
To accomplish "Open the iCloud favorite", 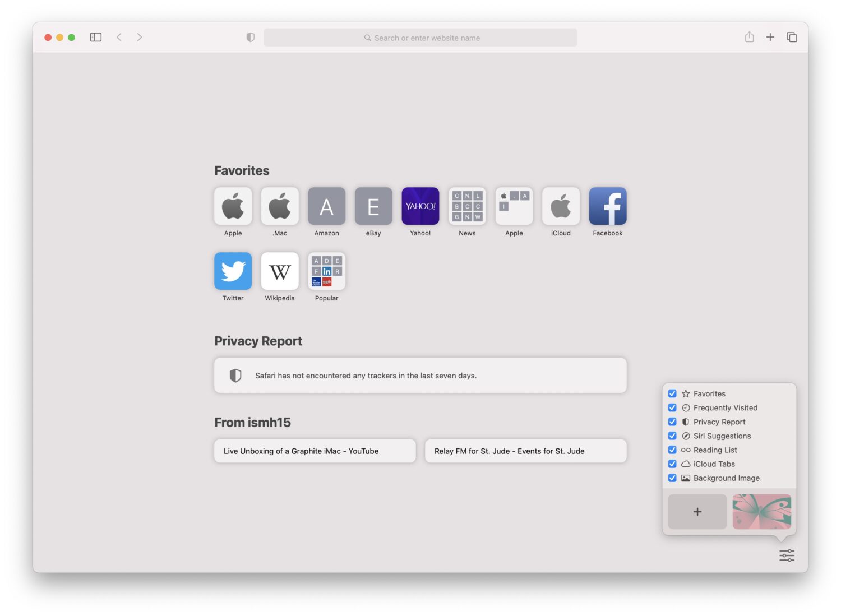I will click(x=561, y=206).
